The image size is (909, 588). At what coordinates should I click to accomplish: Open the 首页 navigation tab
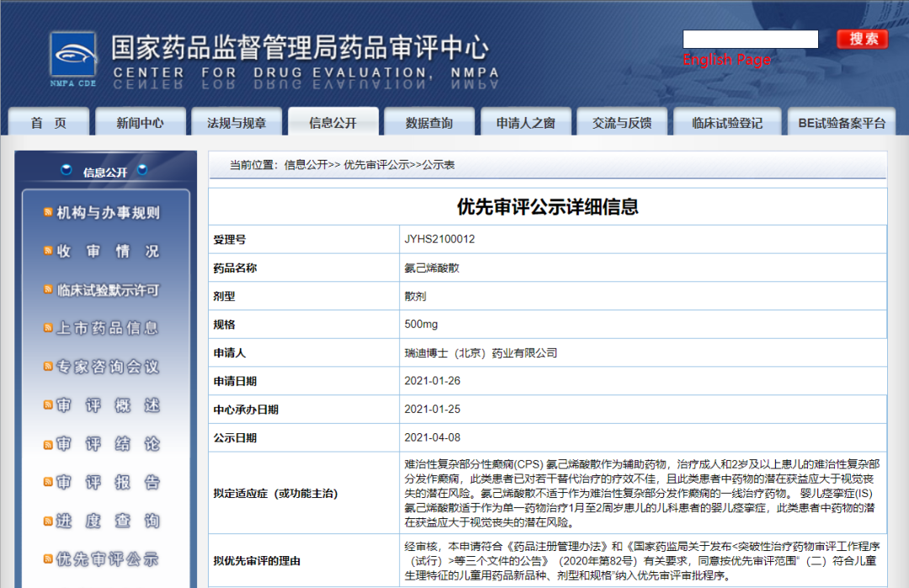pos(48,123)
